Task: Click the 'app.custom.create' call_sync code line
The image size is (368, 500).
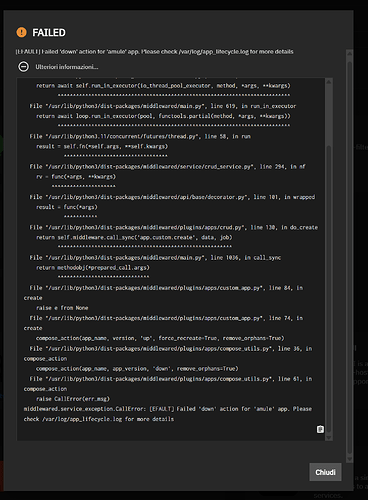Action: (134, 237)
